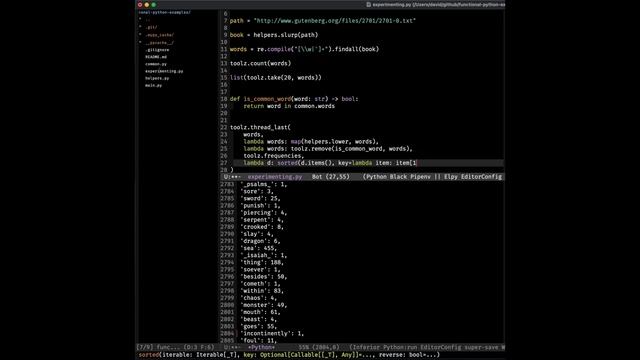This screenshot has width=640, height=360.
Task: Open main.py from the sidebar
Action: point(153,85)
